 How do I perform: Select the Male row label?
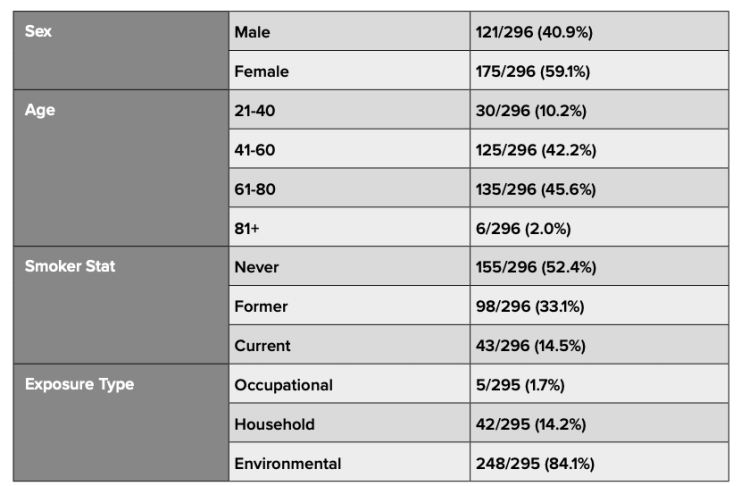pyautogui.click(x=349, y=31)
